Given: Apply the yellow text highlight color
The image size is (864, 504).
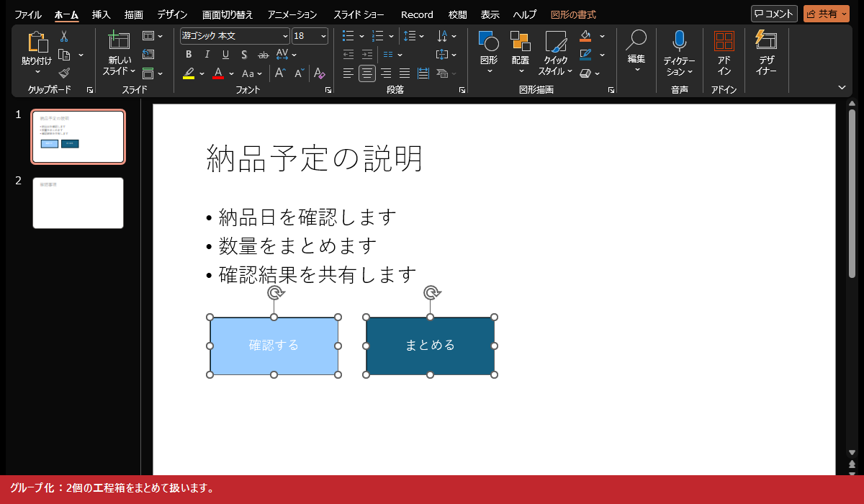Looking at the screenshot, I should coord(189,73).
